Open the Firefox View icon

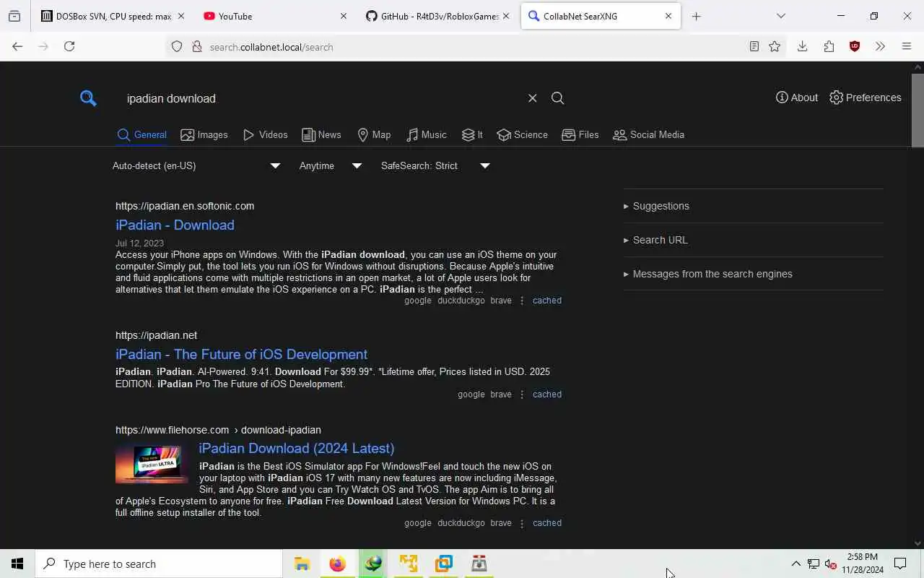(14, 16)
